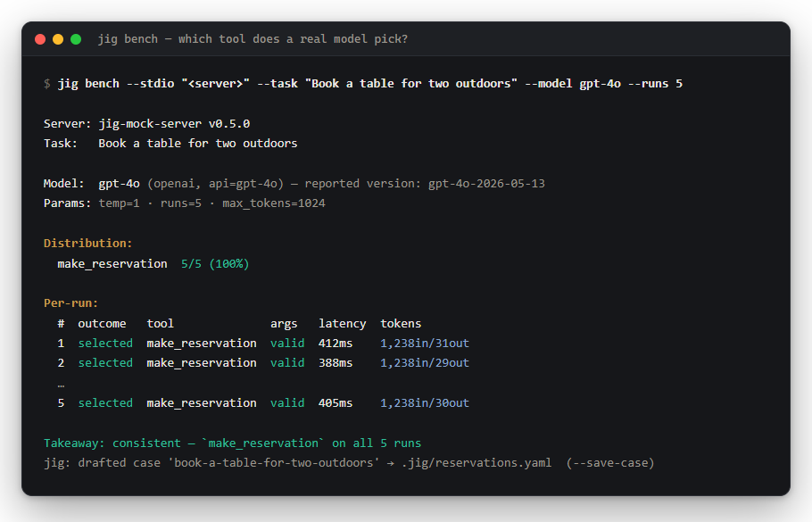
Task: Click the 'tool' column header
Action: point(160,324)
